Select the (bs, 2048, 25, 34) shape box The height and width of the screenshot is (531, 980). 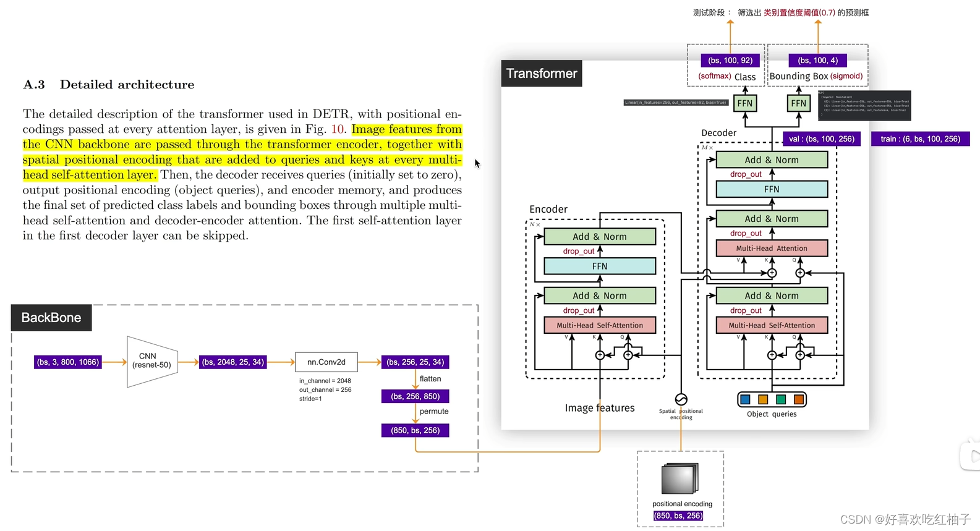point(233,362)
